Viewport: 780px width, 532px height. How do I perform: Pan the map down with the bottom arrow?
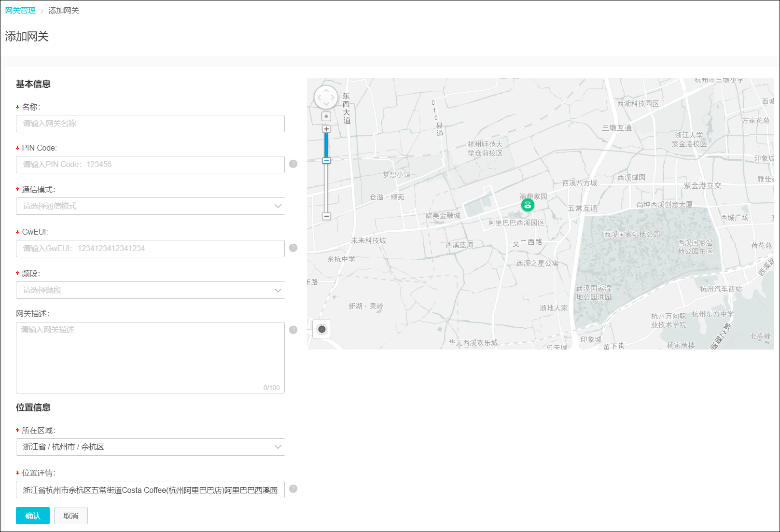point(326,104)
